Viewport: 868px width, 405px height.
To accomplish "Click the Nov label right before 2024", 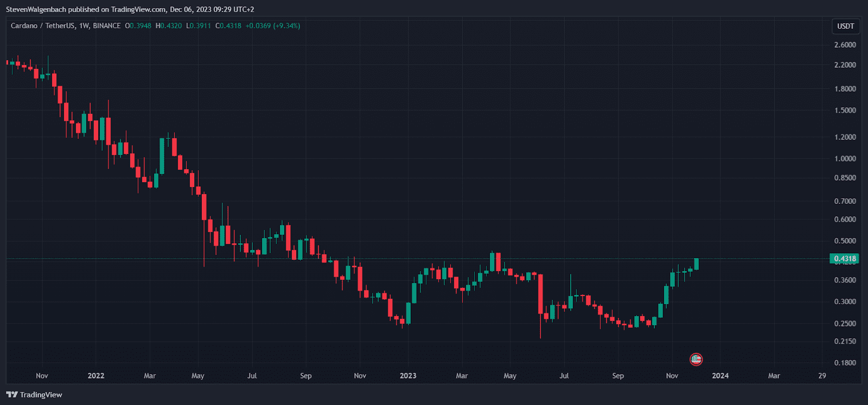I will [672, 376].
